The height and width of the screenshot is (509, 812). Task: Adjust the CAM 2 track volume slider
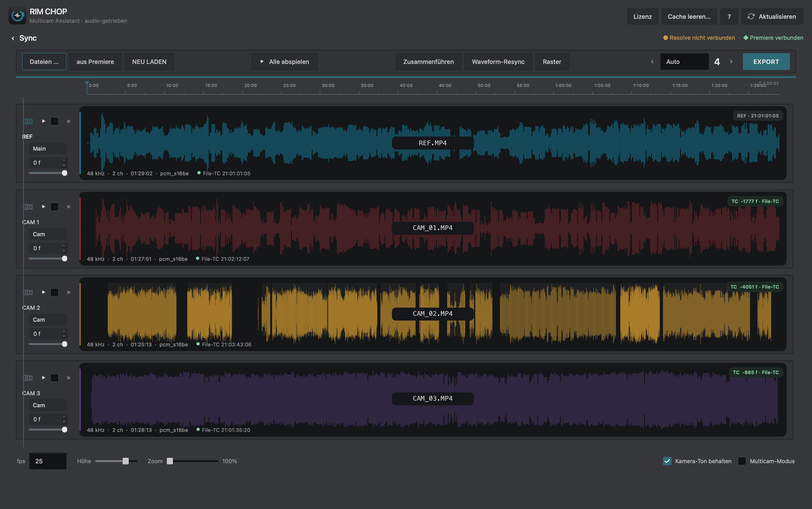coord(48,344)
